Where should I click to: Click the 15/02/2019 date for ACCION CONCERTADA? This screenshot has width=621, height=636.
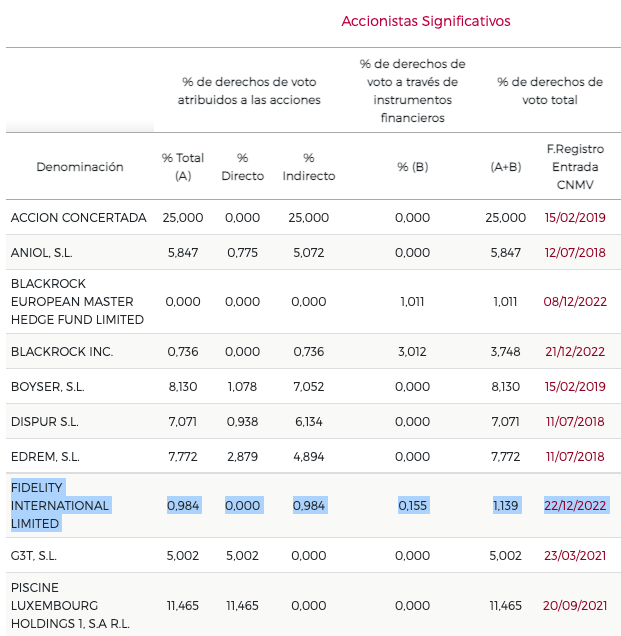pos(575,217)
